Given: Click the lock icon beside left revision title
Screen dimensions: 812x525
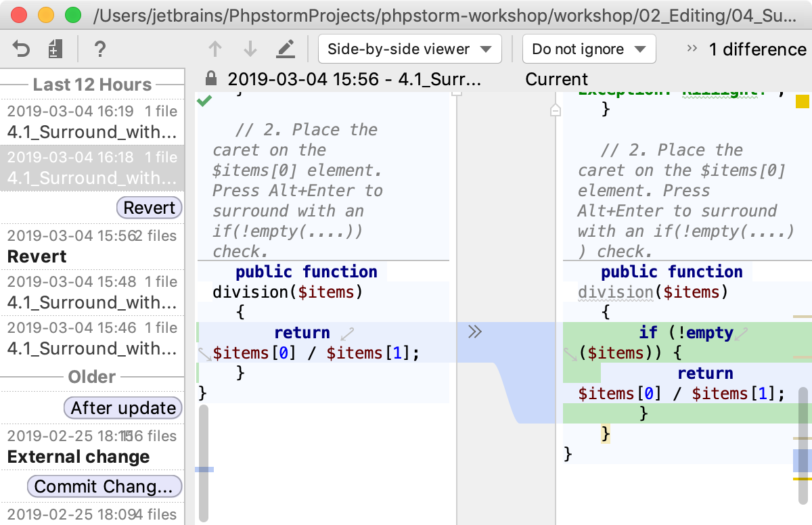Looking at the screenshot, I should [x=211, y=78].
